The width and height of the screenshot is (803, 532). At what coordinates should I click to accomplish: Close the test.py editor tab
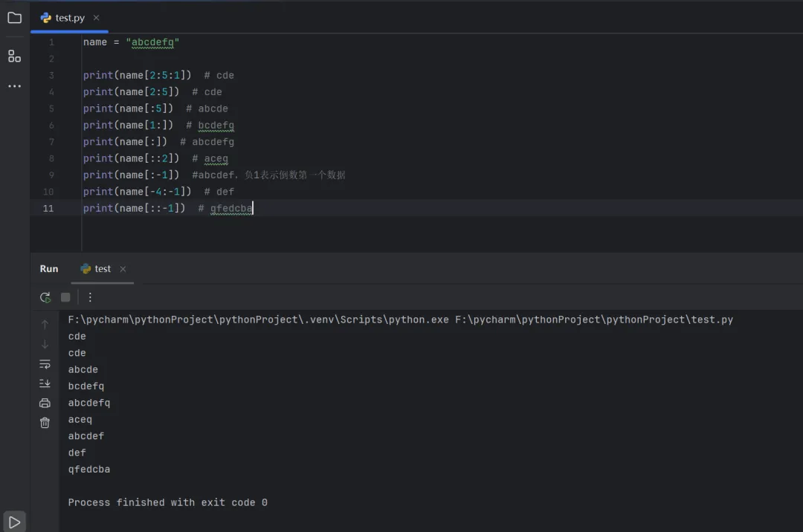coord(97,18)
